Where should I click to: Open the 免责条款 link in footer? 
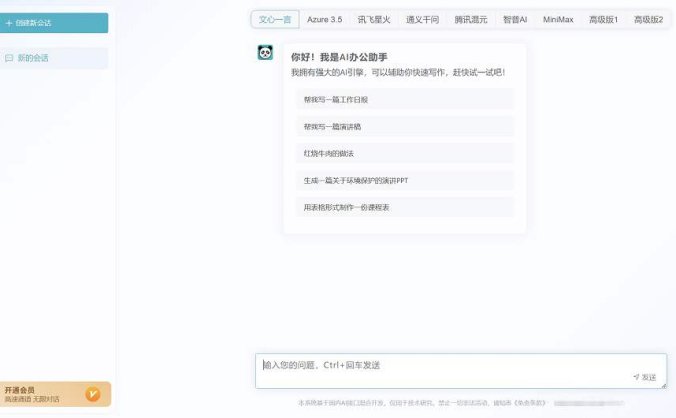click(529, 403)
